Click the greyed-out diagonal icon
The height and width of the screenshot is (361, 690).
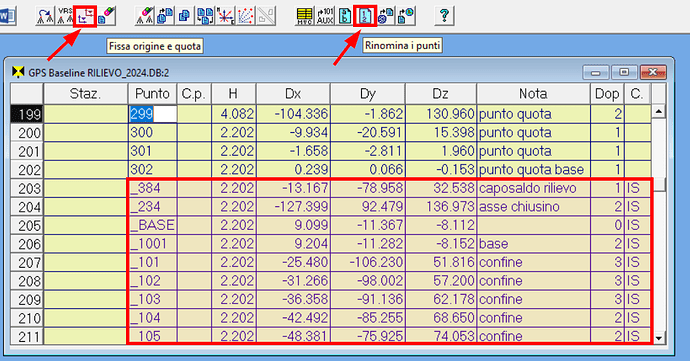[x=266, y=16]
